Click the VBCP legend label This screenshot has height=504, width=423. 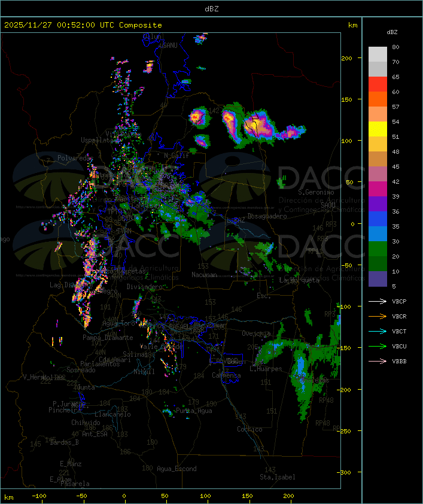pos(399,302)
